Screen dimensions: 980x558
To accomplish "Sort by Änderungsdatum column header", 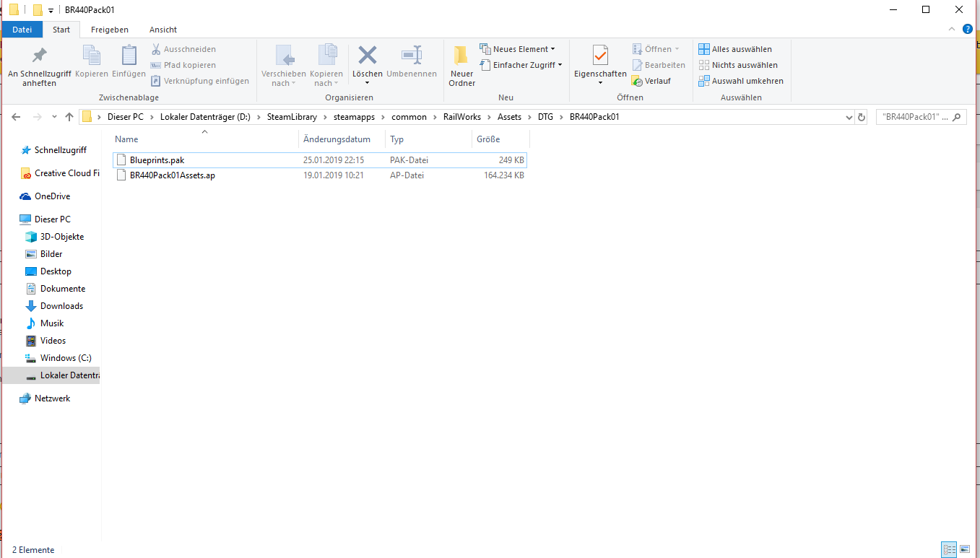I will coord(342,139).
